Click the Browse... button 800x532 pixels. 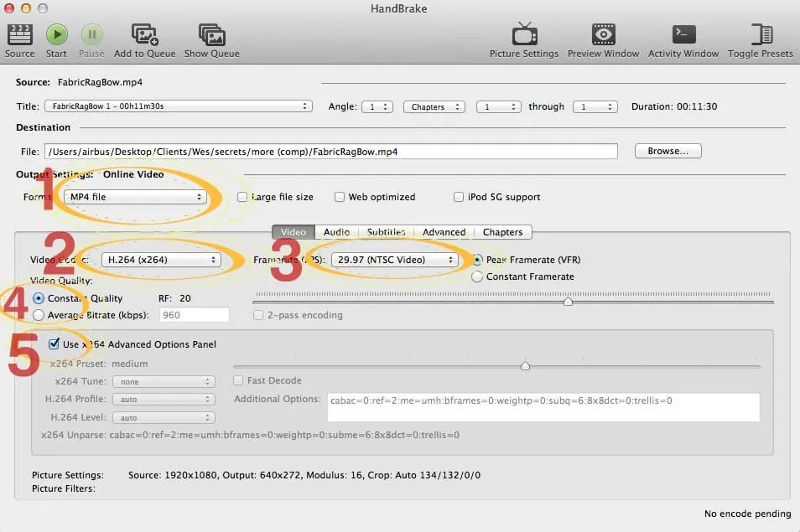pyautogui.click(x=668, y=151)
